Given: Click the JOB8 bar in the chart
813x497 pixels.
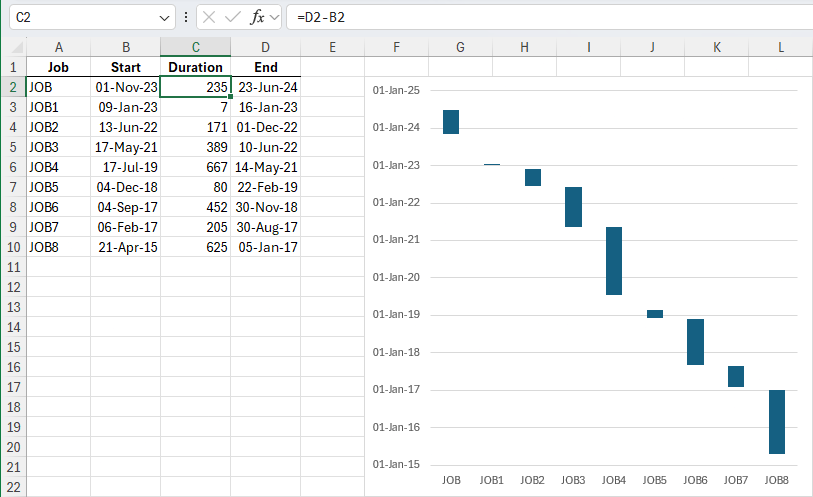Looking at the screenshot, I should tap(777, 422).
